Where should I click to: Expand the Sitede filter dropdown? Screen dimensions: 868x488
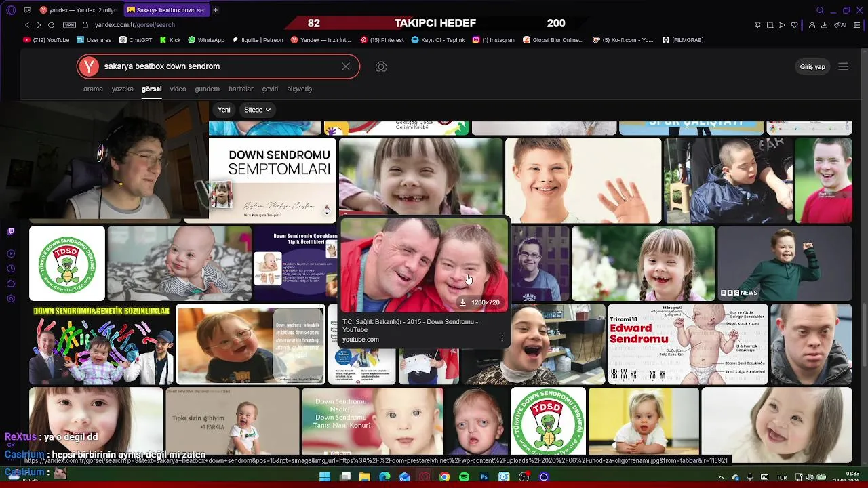click(257, 110)
